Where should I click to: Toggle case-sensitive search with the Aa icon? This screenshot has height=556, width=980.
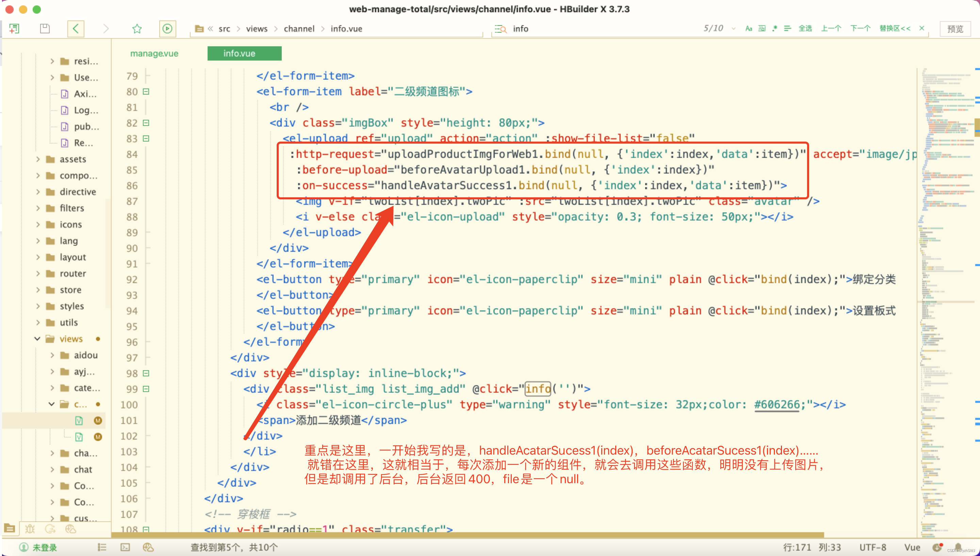pos(749,28)
